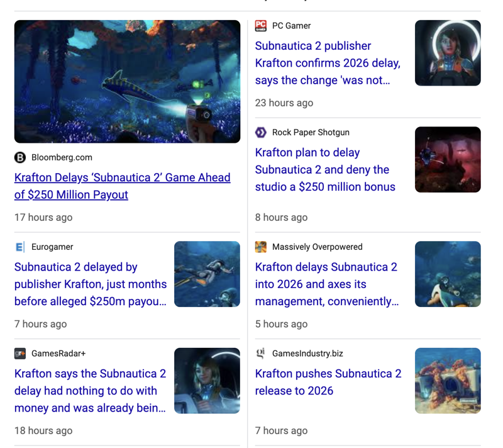
Task: Click '7 hours ago' under the GamesIndustry.biz story
Action: click(x=281, y=430)
